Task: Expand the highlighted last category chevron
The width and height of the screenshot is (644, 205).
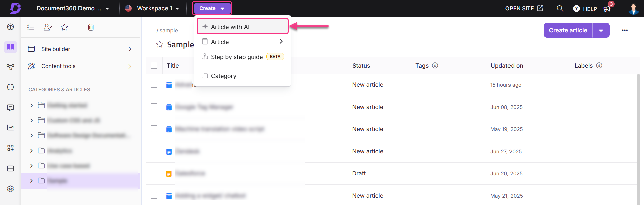Action: tap(31, 181)
